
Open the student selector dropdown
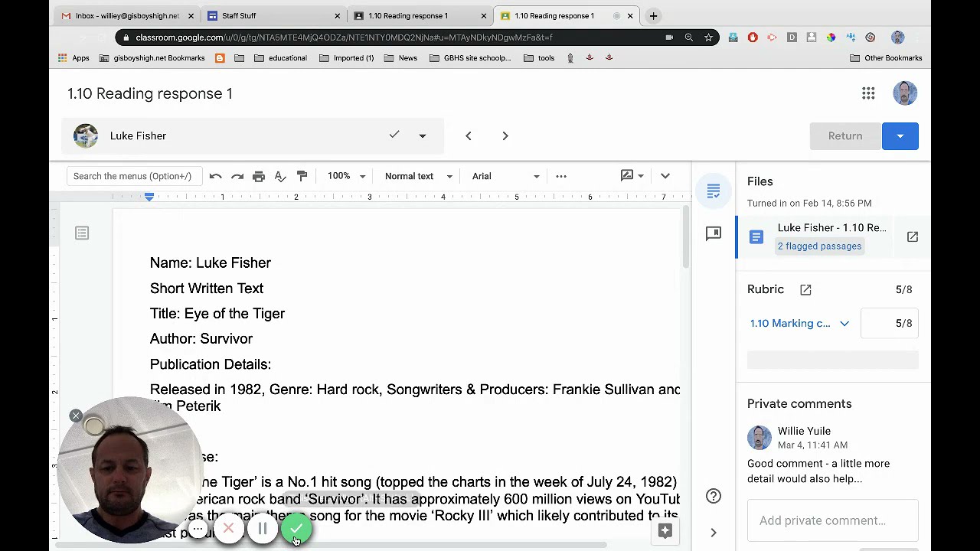pos(422,136)
